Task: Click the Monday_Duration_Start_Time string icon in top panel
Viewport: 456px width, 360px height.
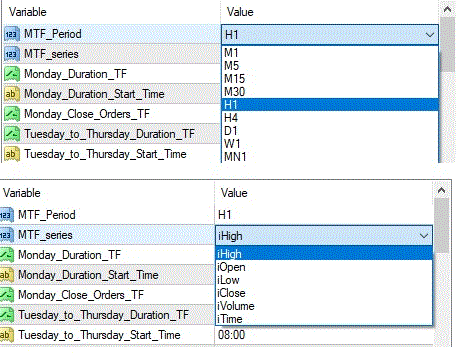Action: tap(12, 94)
